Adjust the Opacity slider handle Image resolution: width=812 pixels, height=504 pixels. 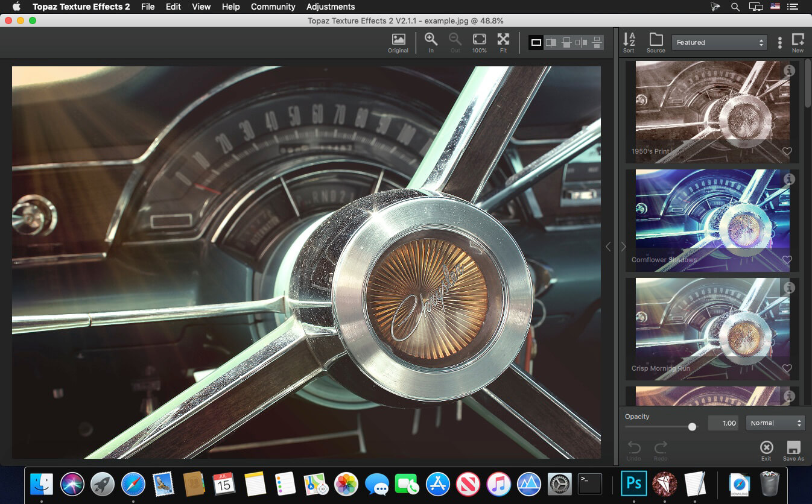pyautogui.click(x=692, y=427)
